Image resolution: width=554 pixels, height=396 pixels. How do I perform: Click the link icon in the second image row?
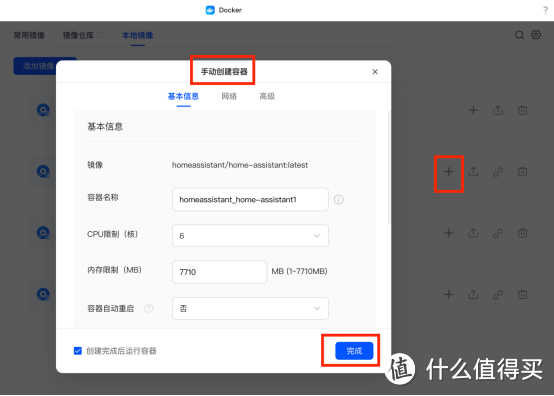(x=498, y=172)
